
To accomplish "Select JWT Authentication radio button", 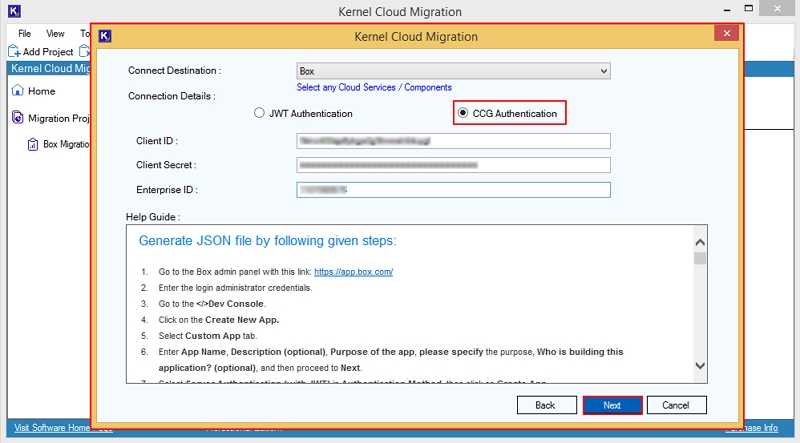I will pyautogui.click(x=259, y=113).
